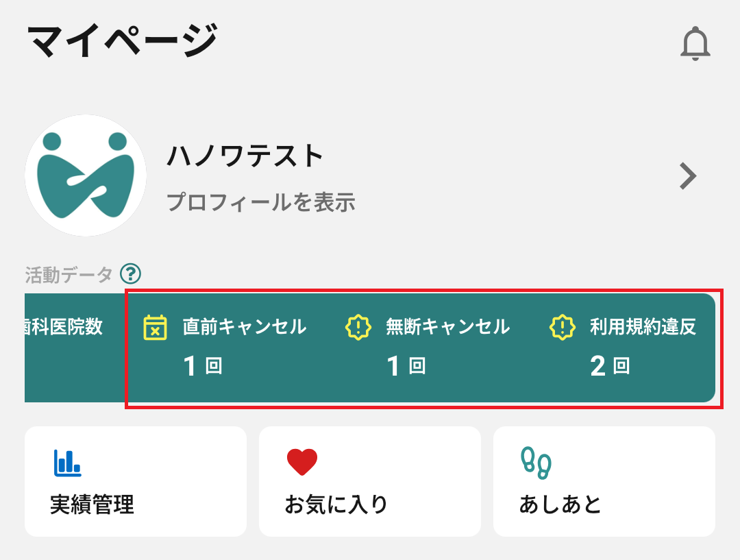Screen dimensions: 740x560
Task: Open activity data help question icon
Action: click(x=130, y=275)
